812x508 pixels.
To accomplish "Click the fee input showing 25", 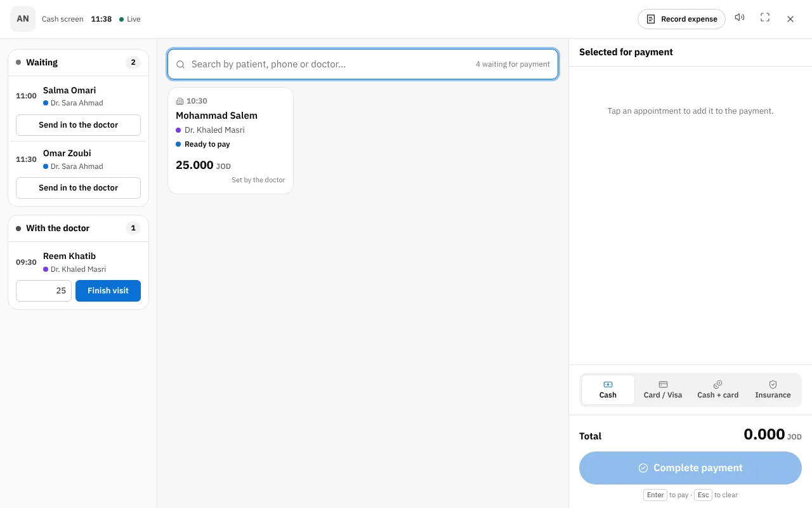I will (x=44, y=291).
